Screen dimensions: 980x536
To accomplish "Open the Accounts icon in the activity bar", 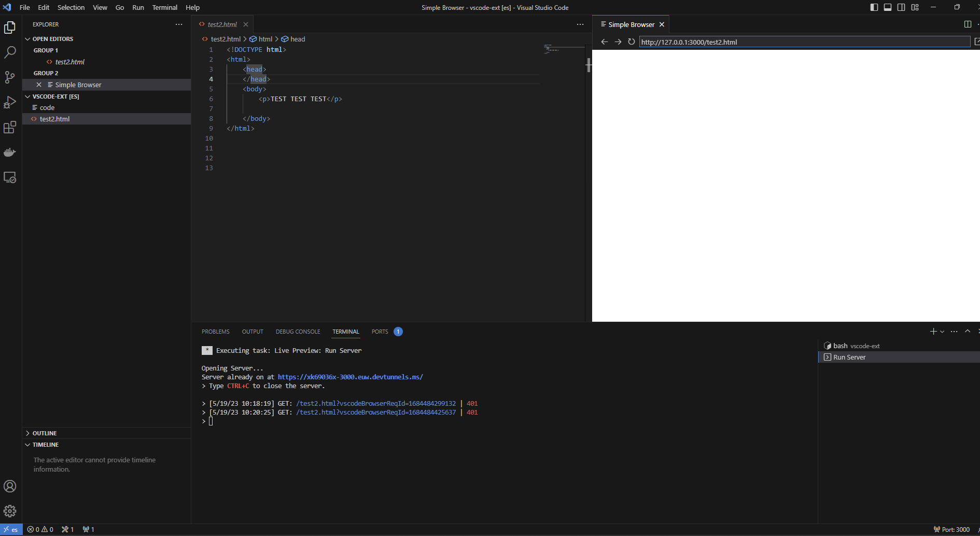I will (x=10, y=486).
